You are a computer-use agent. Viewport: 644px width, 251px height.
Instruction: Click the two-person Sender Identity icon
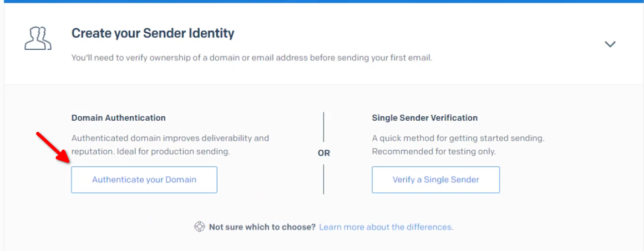tap(38, 39)
